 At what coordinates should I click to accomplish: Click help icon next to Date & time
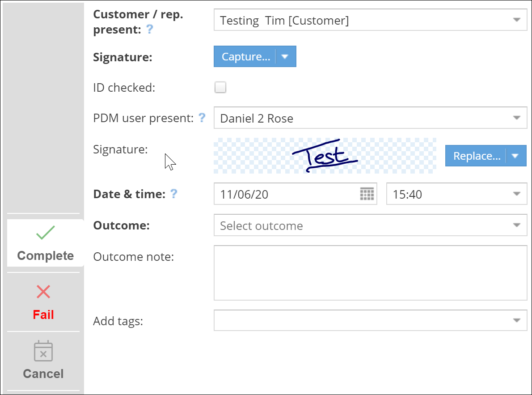click(x=174, y=194)
